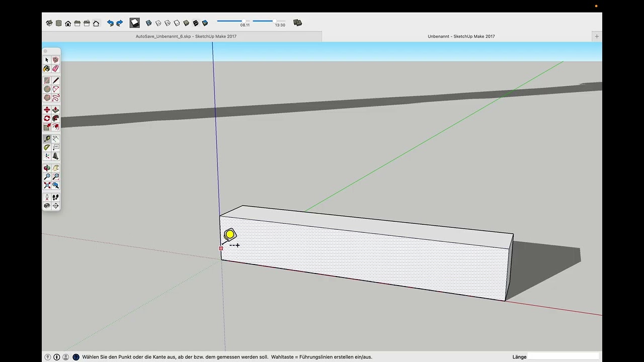
Task: Click the sign-in user status icon
Action: [x=66, y=357]
